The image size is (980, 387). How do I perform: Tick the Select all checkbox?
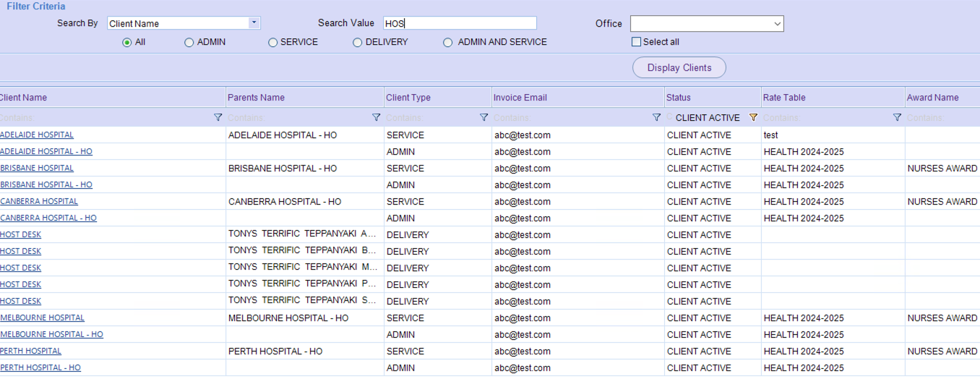[636, 42]
